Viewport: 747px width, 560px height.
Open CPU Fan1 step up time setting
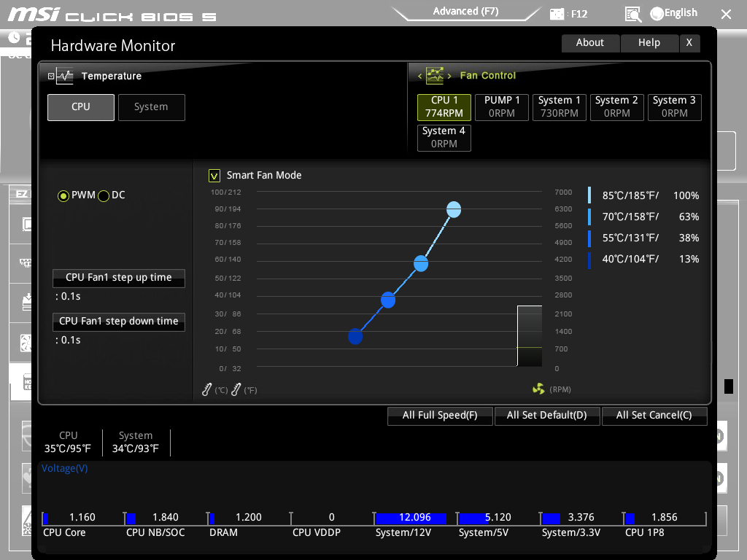pyautogui.click(x=119, y=278)
